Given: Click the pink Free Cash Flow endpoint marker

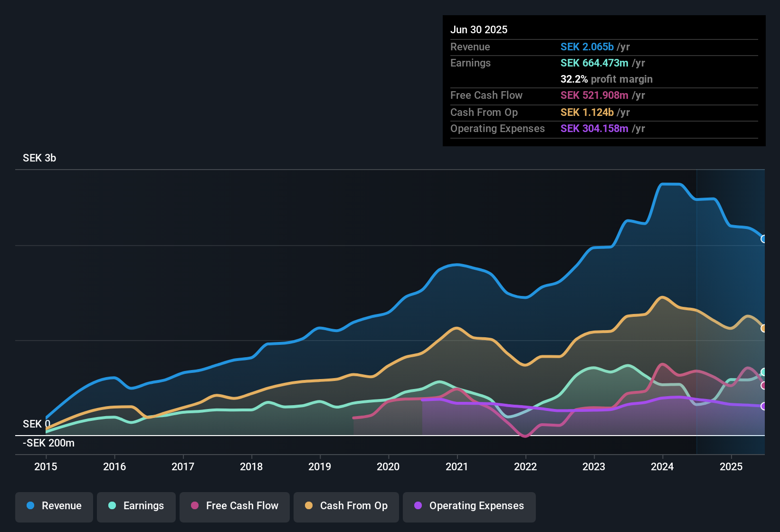Looking at the screenshot, I should coord(763,386).
